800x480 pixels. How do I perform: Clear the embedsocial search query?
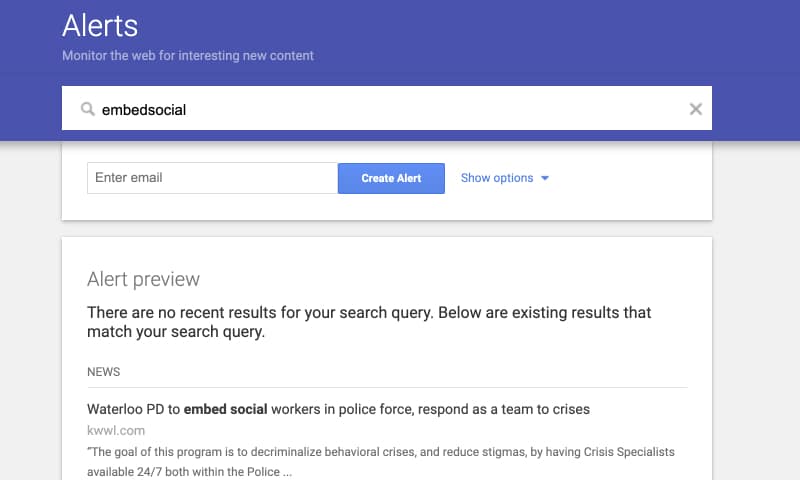[695, 109]
